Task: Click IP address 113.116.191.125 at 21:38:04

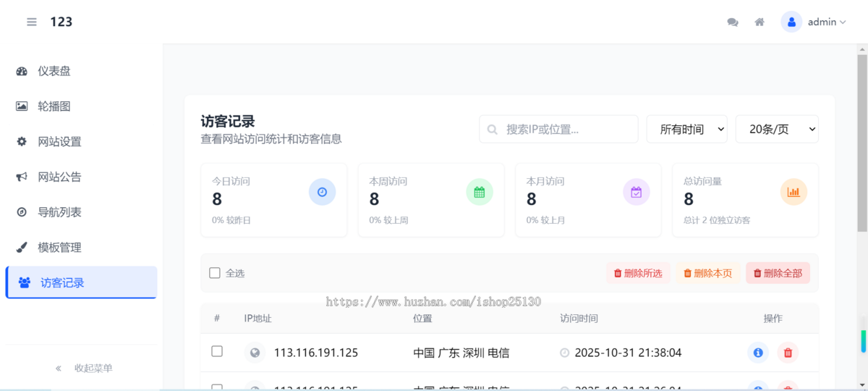Action: pos(316,353)
